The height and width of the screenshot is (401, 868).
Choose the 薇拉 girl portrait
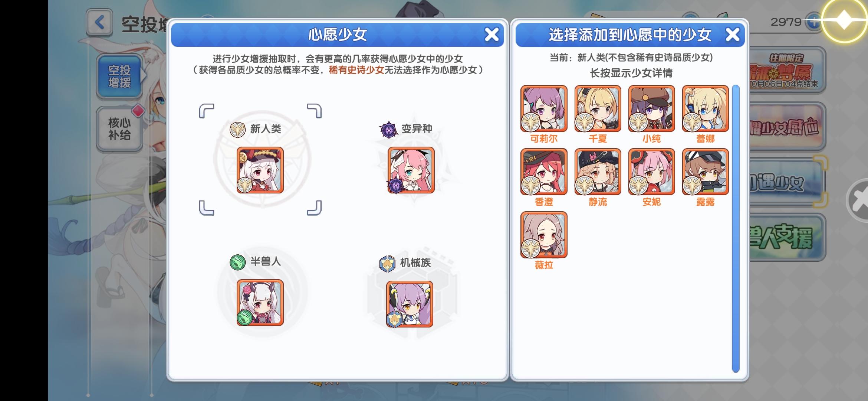click(x=544, y=235)
